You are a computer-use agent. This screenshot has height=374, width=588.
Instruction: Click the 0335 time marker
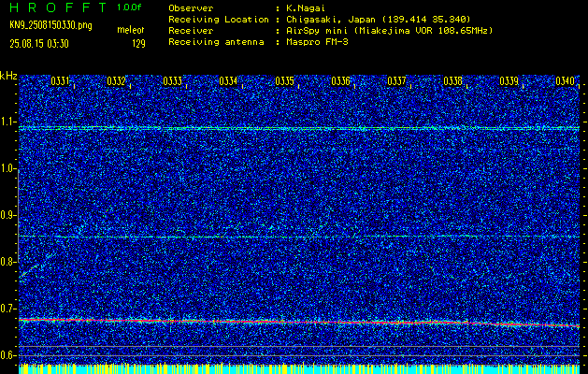point(284,81)
